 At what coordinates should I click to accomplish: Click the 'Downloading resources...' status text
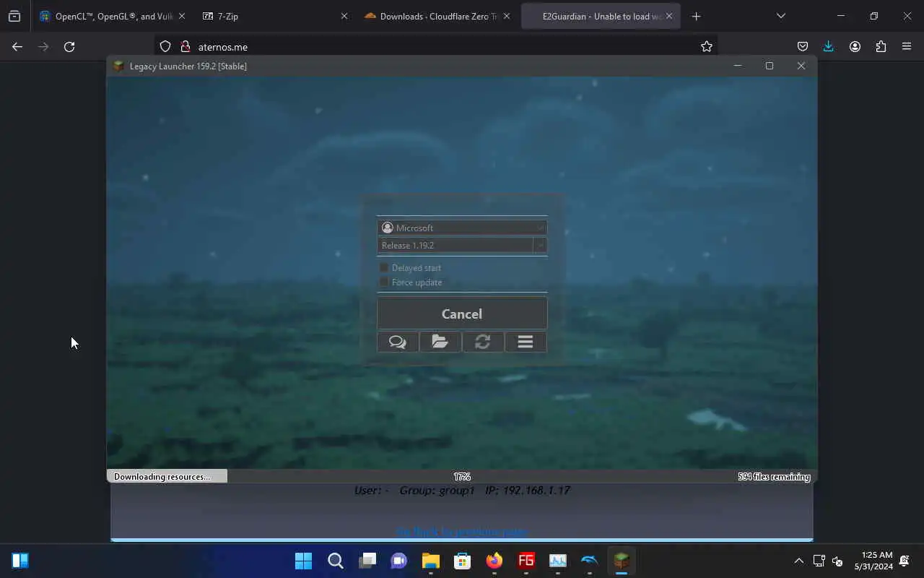162,477
